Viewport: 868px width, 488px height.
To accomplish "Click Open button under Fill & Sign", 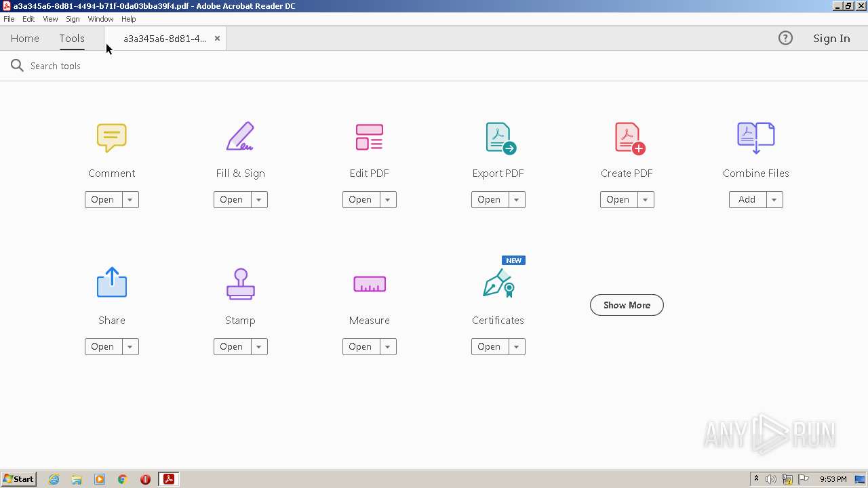I will click(x=232, y=200).
